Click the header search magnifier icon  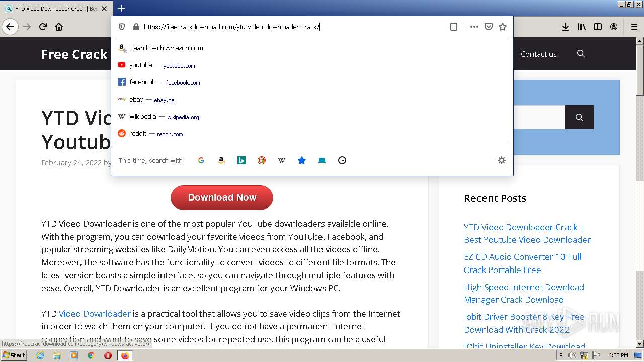click(581, 54)
